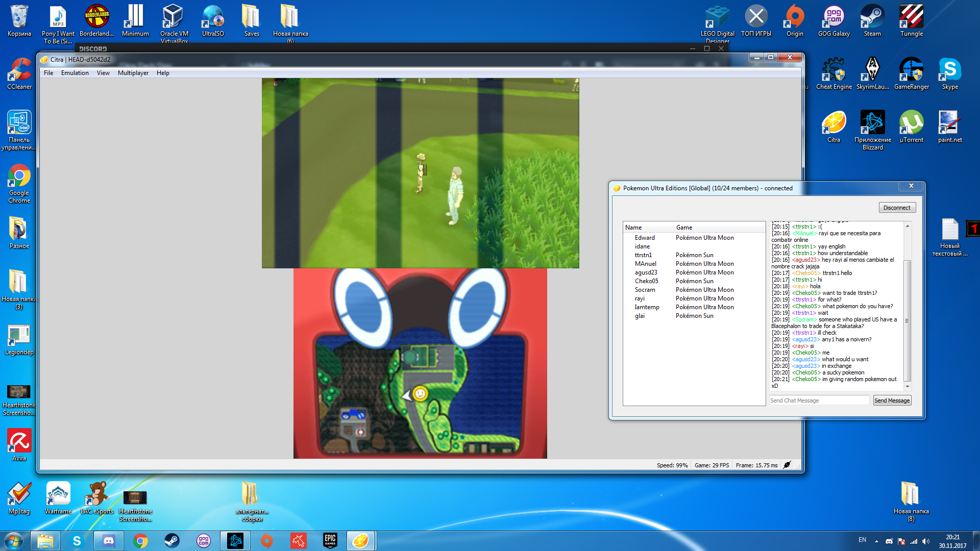Click the EN language indicator
The height and width of the screenshot is (551, 980).
click(862, 540)
